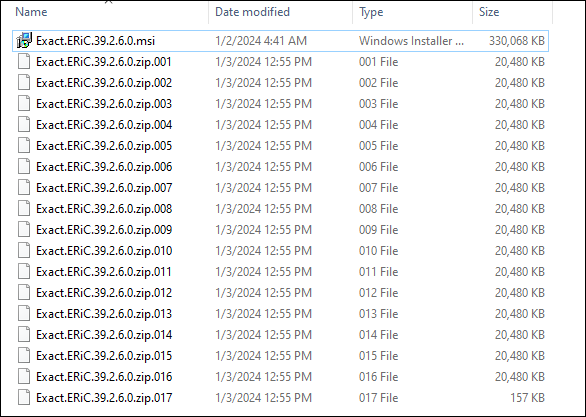This screenshot has width=586, height=417.
Task: Click the 157 KB size entry
Action: pyautogui.click(x=527, y=398)
